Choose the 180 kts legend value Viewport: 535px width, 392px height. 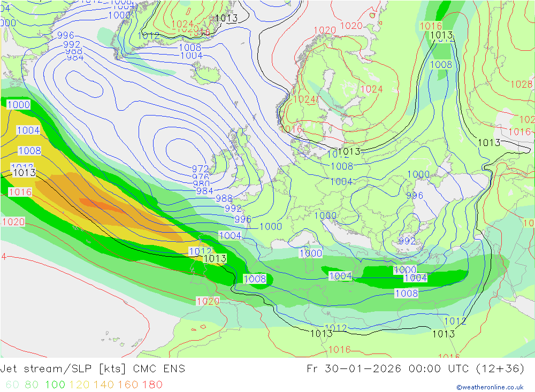[152, 385]
